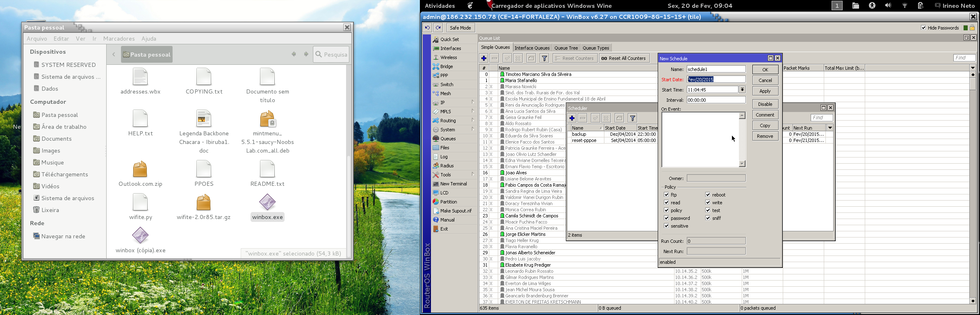Click the blue plus Add button in Queue List
Image resolution: width=980 pixels, height=315 pixels.
click(484, 58)
